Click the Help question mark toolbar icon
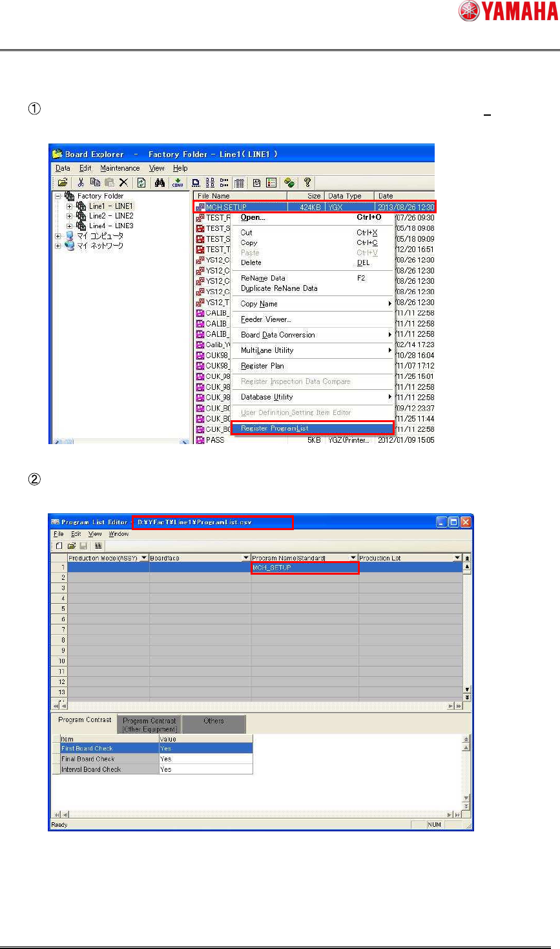The image size is (560, 949). tap(308, 183)
